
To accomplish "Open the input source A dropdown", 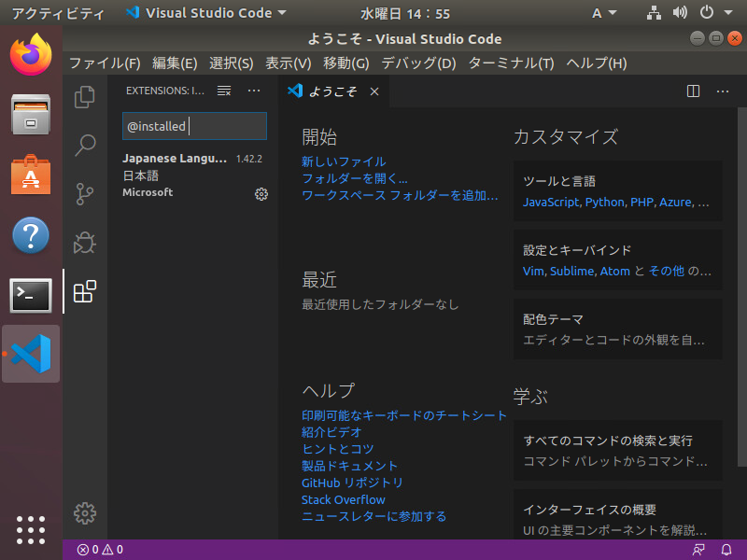I will [604, 13].
